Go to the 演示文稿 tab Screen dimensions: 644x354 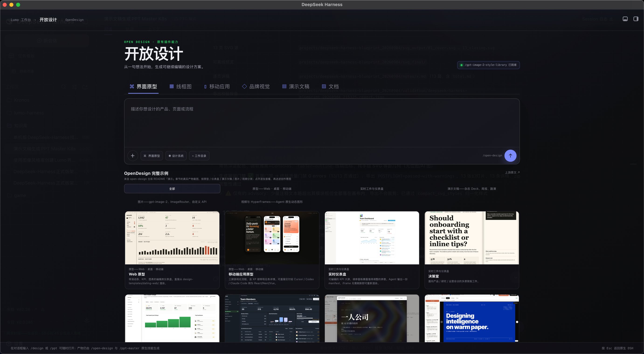[296, 87]
